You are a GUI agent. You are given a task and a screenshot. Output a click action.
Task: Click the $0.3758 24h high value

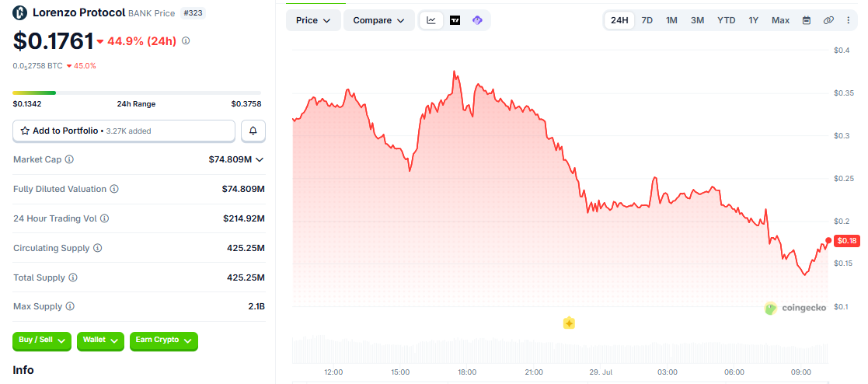click(246, 103)
